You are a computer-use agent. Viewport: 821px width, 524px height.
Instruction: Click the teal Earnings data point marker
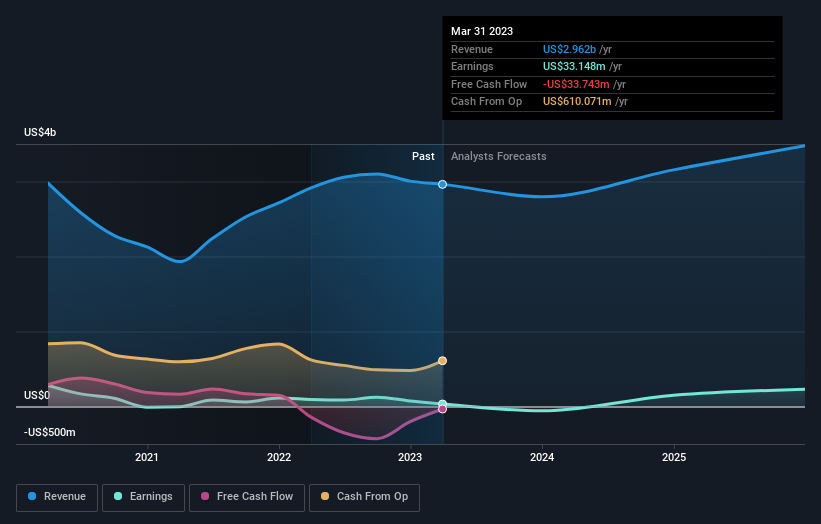[442, 404]
